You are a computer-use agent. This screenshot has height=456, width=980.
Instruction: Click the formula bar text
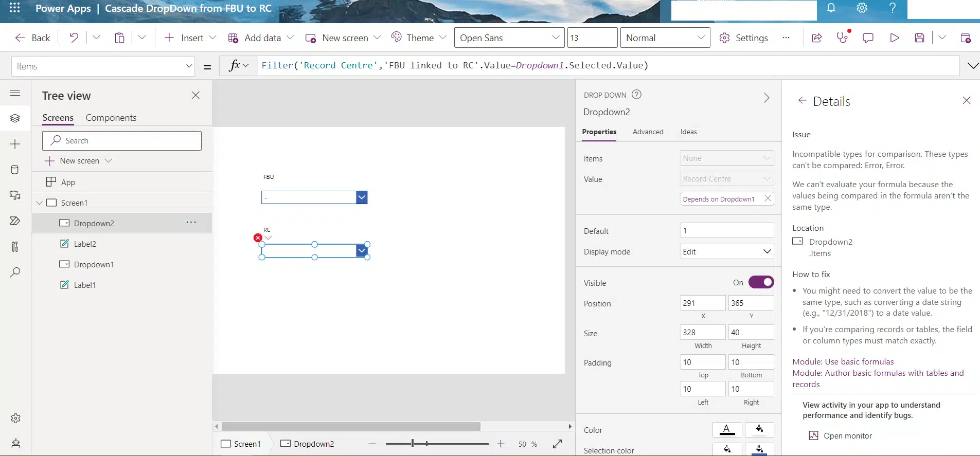tap(455, 65)
